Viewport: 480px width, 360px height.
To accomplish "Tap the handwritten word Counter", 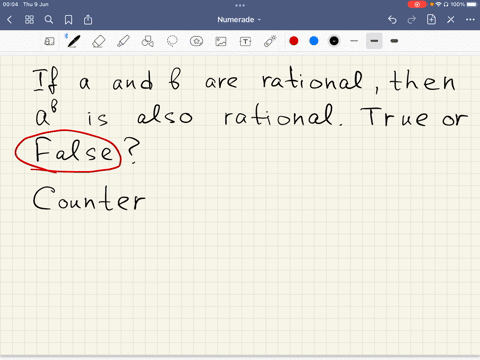I will click(x=89, y=199).
